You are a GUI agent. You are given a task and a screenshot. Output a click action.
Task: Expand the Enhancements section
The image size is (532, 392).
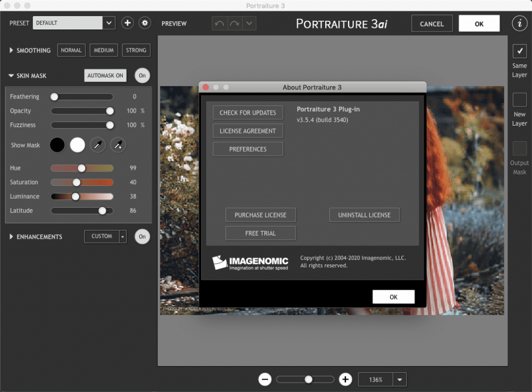tap(11, 237)
